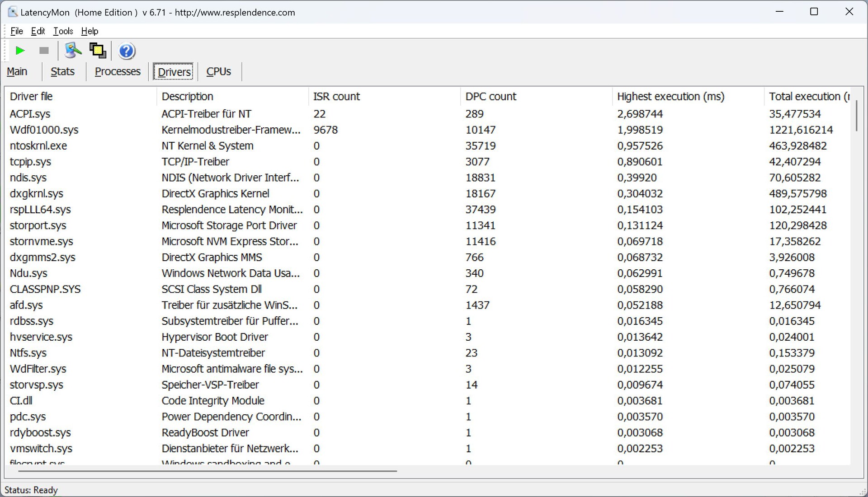Select the Drivers tab
This screenshot has height=497, width=868.
[x=174, y=72]
